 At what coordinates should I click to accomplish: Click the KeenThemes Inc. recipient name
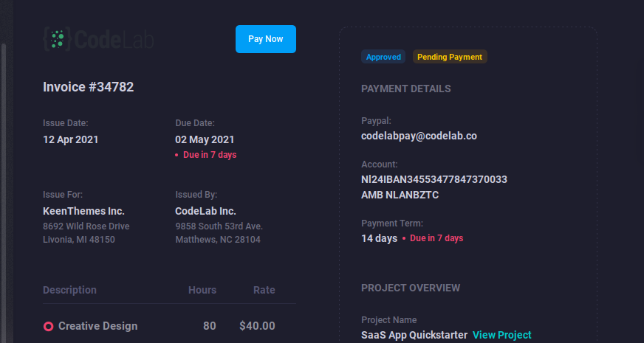[x=83, y=211]
